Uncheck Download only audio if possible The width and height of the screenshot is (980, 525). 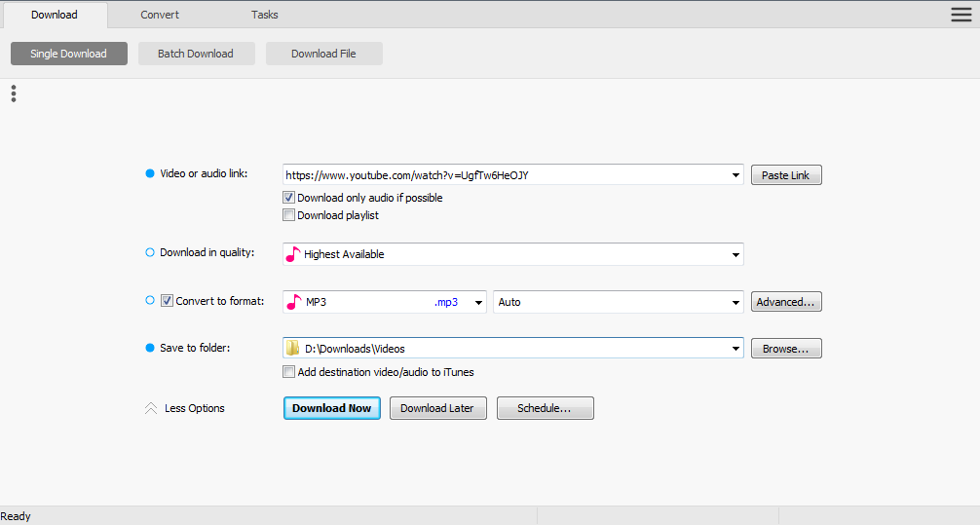tap(288, 198)
